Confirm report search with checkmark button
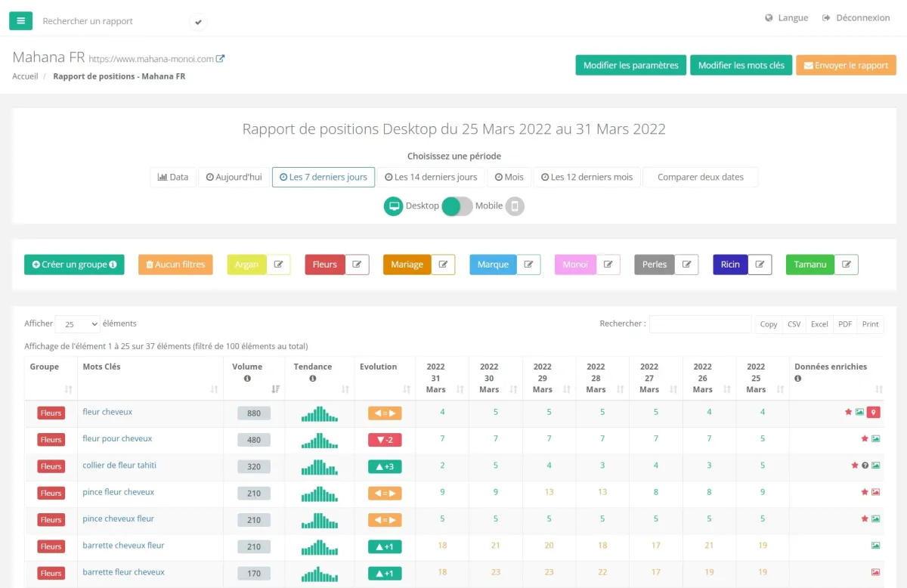 [198, 22]
